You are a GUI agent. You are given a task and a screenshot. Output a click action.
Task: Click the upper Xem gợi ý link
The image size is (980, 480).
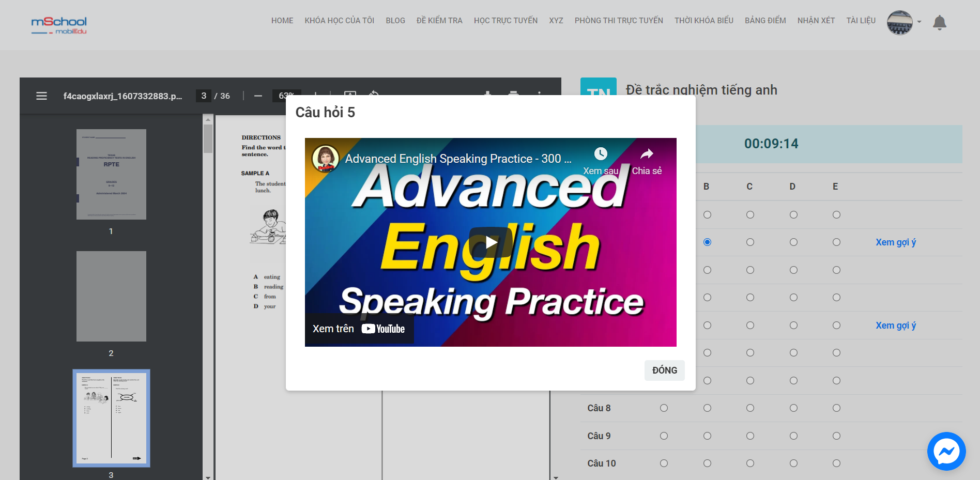coord(896,242)
